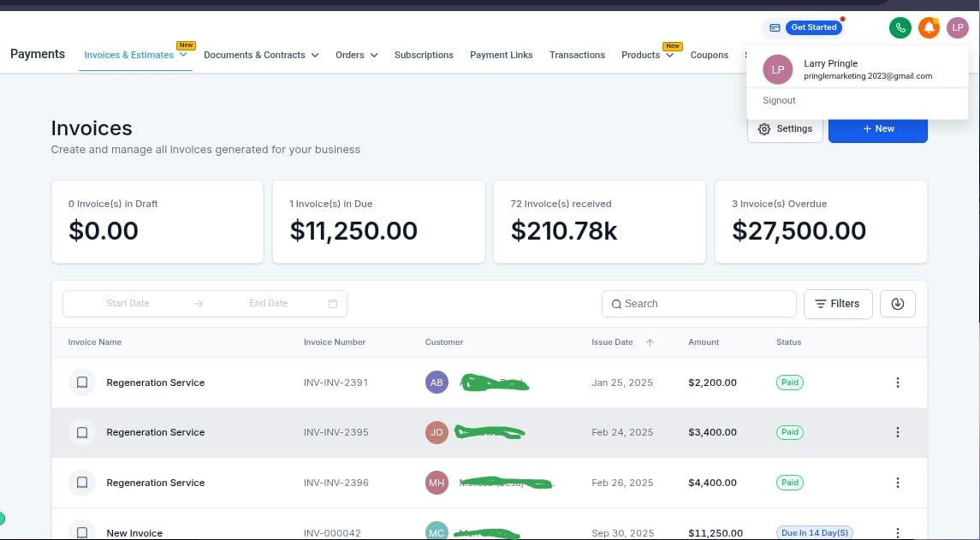Click the $4,400.00 amount cell
This screenshot has height=540, width=980.
coord(712,483)
